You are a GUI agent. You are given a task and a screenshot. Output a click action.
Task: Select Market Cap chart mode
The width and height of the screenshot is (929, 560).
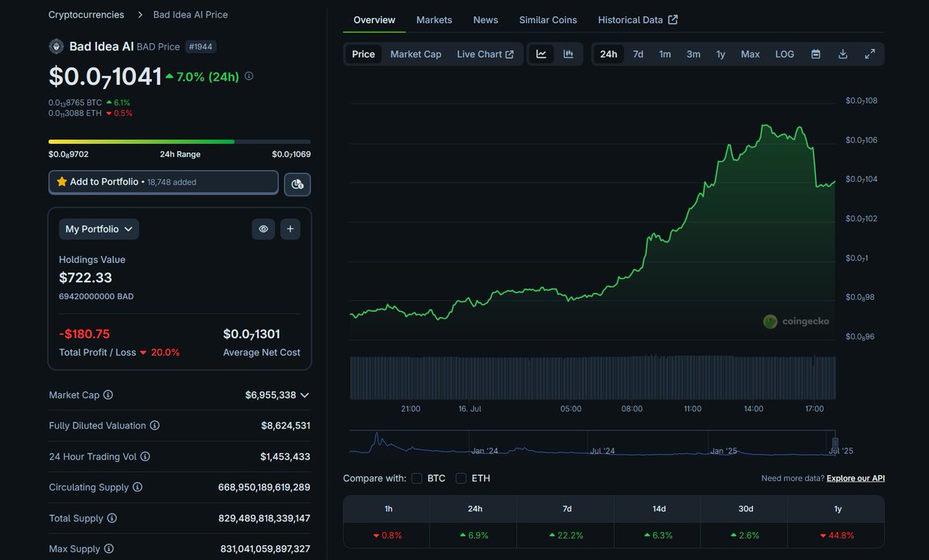[x=416, y=54]
